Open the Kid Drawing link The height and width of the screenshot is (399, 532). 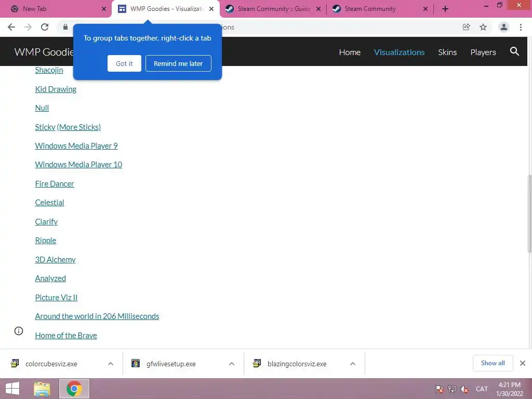(x=56, y=89)
